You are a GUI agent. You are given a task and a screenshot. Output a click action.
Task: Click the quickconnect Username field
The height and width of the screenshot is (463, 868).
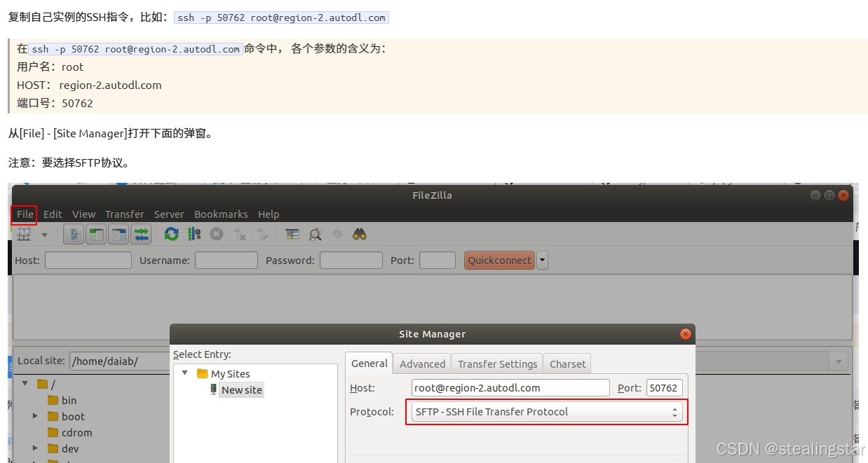pyautogui.click(x=226, y=261)
